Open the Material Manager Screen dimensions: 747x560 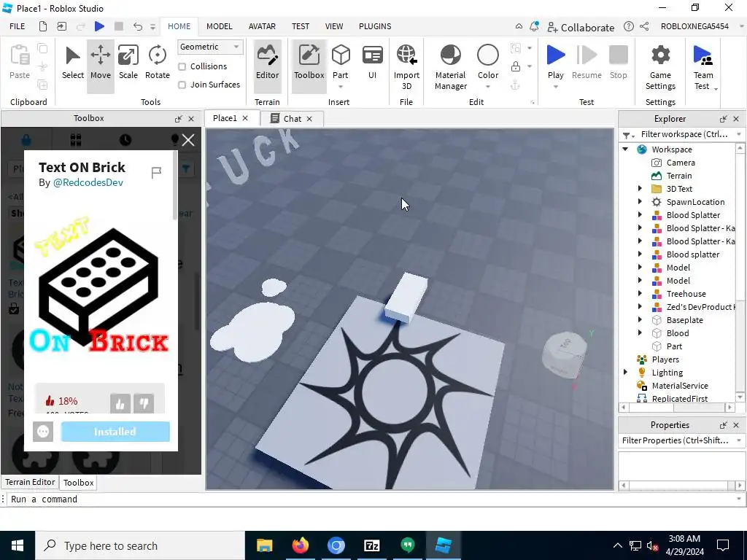point(450,66)
